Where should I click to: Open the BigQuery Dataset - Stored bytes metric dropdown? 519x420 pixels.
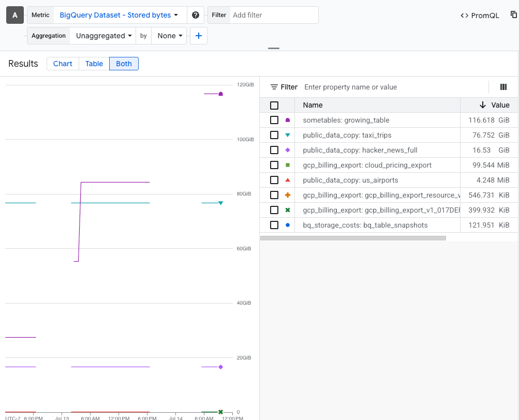point(119,15)
